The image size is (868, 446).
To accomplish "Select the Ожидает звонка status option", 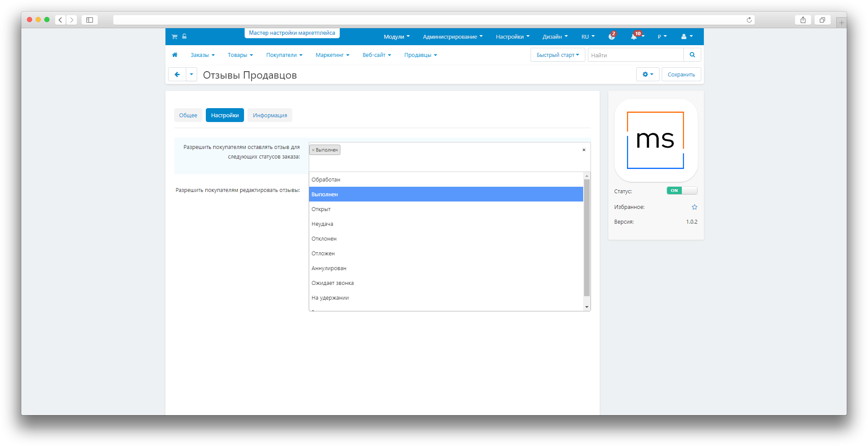I will click(x=446, y=283).
